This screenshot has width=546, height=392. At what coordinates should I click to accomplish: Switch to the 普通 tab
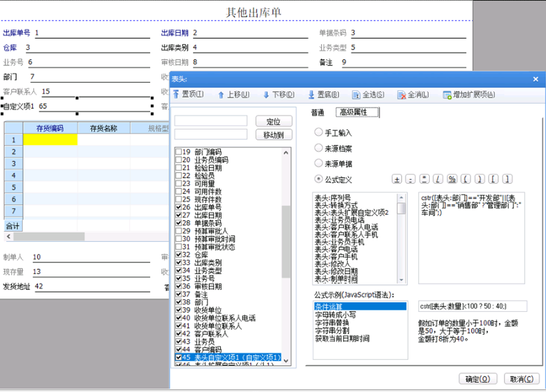coord(318,112)
